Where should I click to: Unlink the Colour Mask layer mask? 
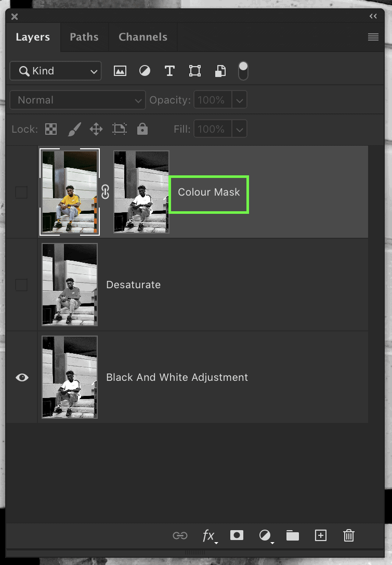pos(105,191)
